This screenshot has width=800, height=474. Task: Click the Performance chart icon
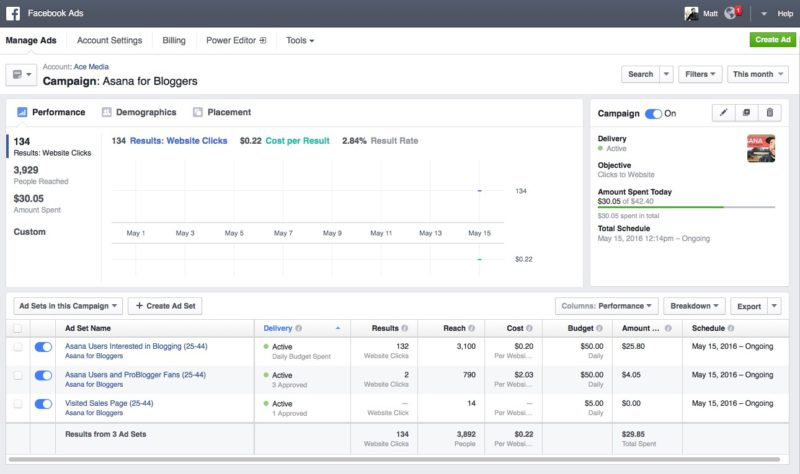click(22, 112)
